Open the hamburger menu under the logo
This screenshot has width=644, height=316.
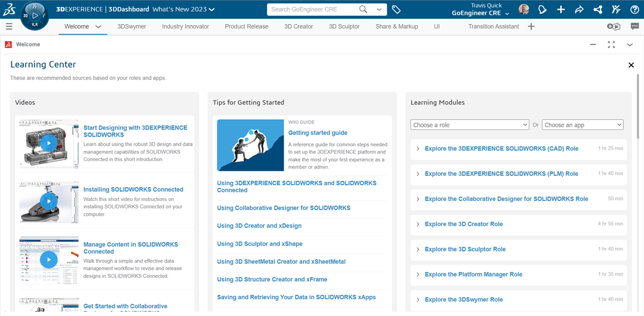tap(9, 26)
